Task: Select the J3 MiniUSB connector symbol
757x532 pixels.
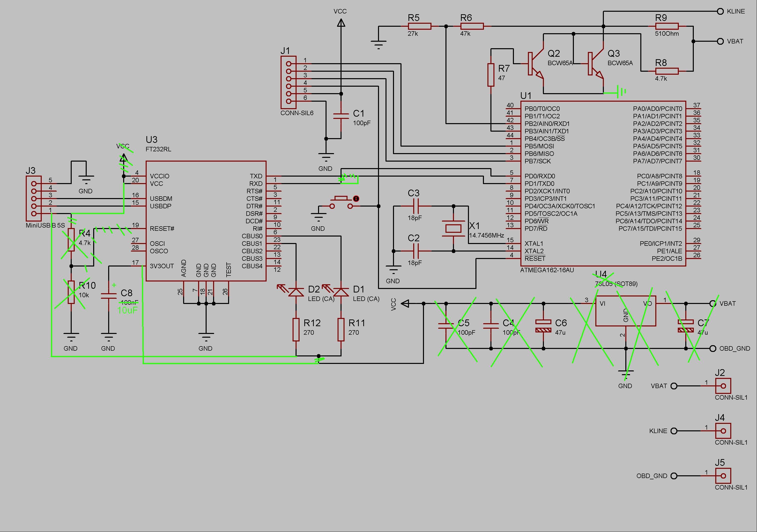Action: click(x=34, y=198)
